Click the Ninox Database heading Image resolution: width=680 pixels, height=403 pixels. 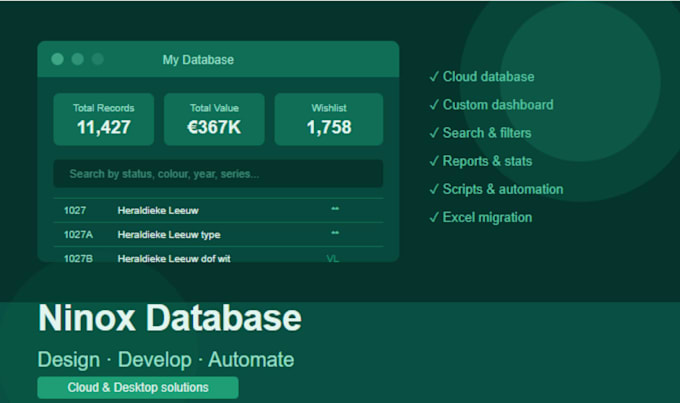(170, 318)
